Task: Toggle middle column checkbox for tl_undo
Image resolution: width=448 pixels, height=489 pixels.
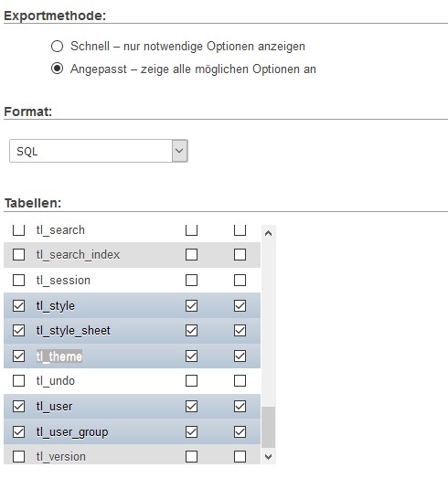Action: click(x=192, y=381)
